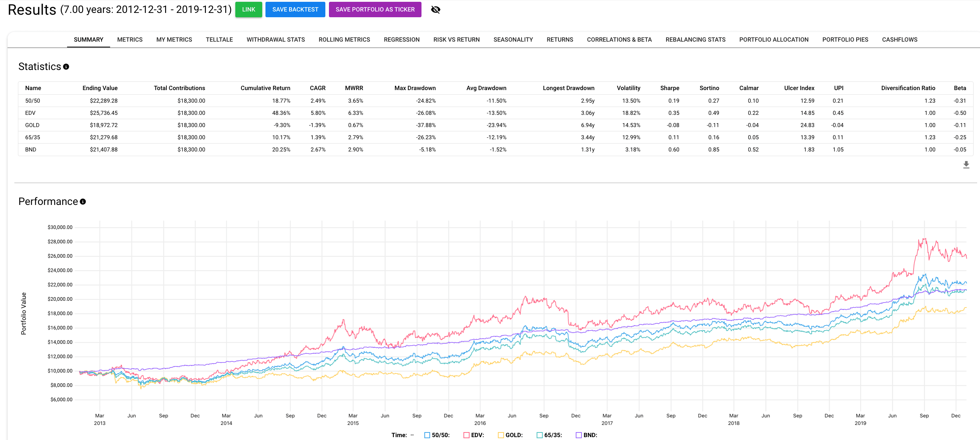
Task: Hide the GOLD line using its legend checkbox
Action: pos(502,435)
